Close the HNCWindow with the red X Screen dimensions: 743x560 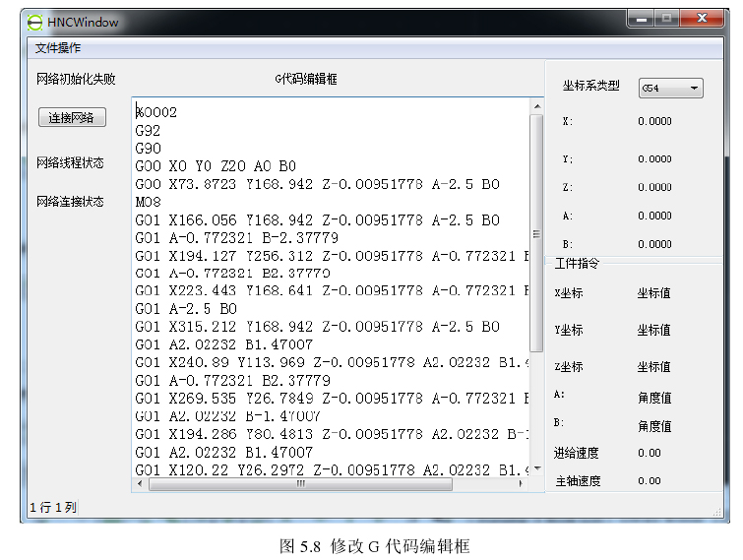[x=705, y=19]
